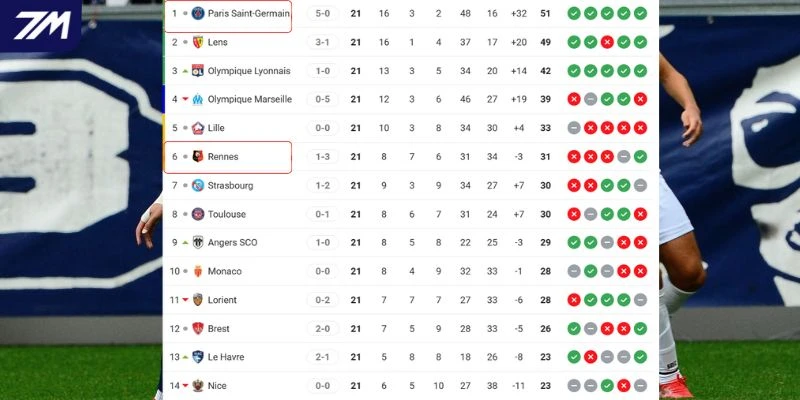
Task: Select the Brest team name
Action: point(219,328)
